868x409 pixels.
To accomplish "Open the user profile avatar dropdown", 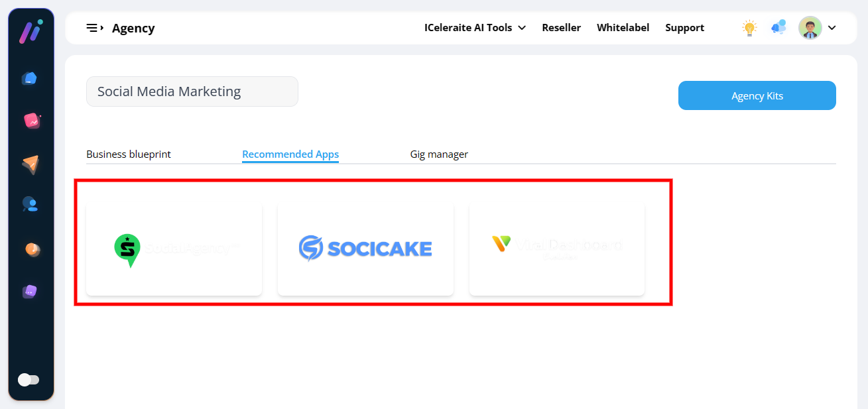I will click(817, 28).
